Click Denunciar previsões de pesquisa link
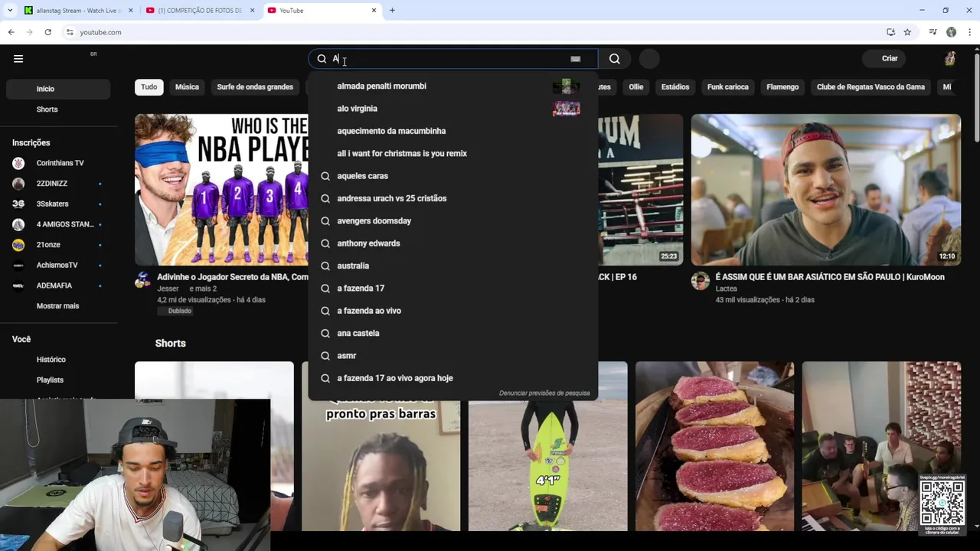Image resolution: width=980 pixels, height=551 pixels. (x=544, y=393)
